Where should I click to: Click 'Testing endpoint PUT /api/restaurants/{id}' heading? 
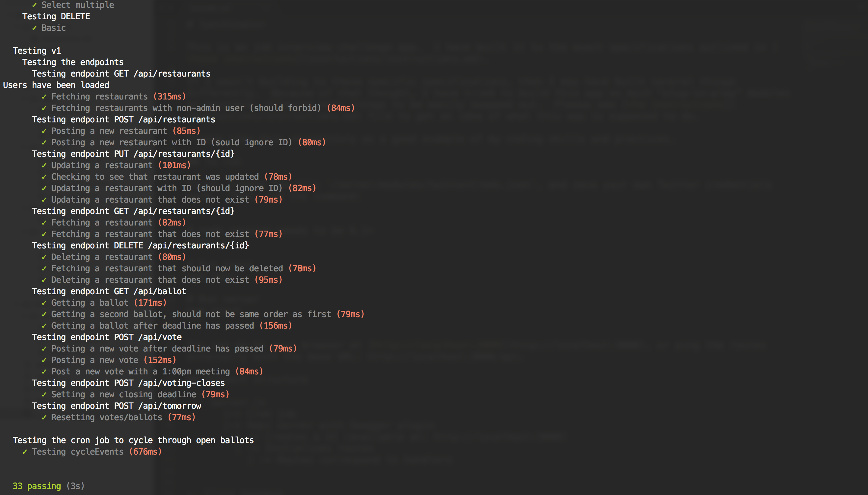pos(133,154)
